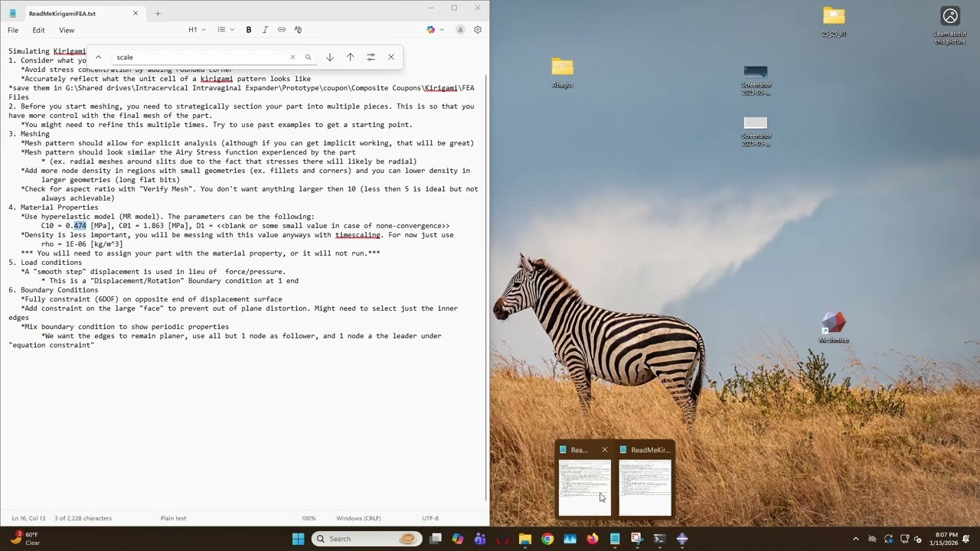This screenshot has width=980, height=551.
Task: Open Microsoft Teams from the taskbar
Action: point(480,539)
